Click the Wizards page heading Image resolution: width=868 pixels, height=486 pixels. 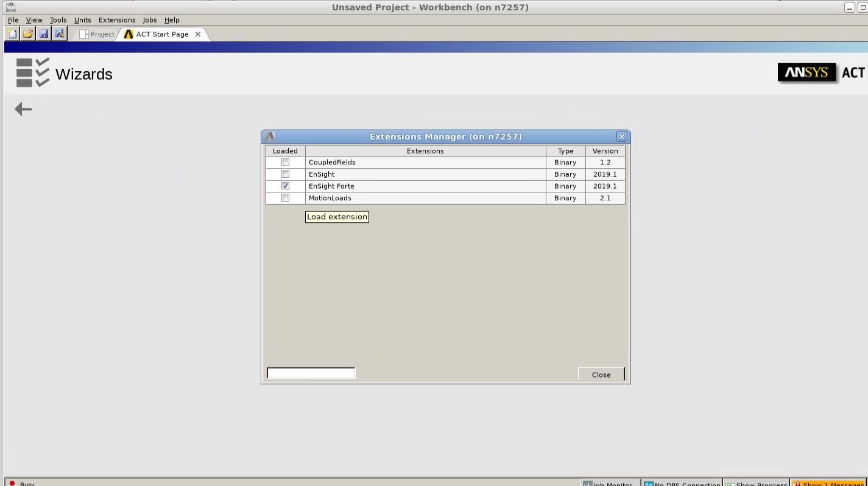[x=84, y=74]
